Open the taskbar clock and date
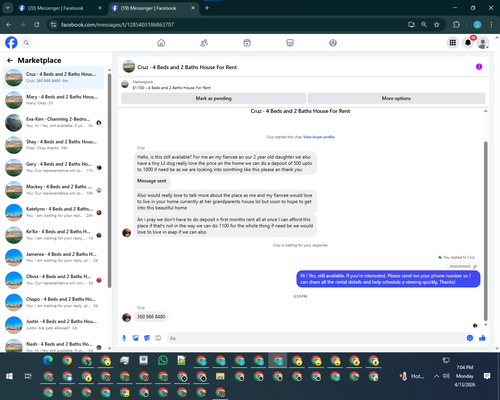500x400 pixels. click(465, 376)
